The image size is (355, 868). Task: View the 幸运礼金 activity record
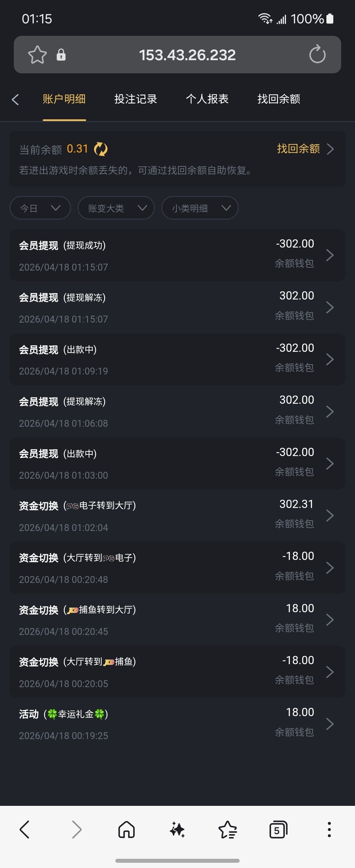pos(177,724)
